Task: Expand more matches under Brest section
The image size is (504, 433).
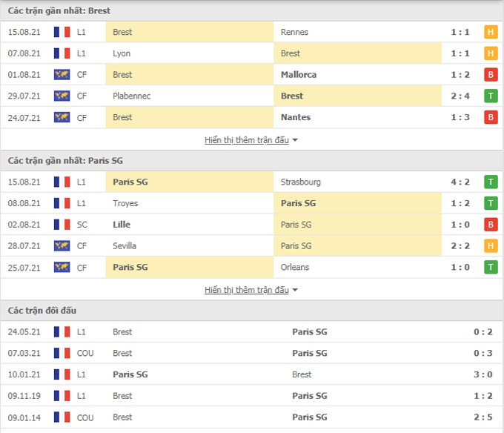Action: (x=247, y=140)
